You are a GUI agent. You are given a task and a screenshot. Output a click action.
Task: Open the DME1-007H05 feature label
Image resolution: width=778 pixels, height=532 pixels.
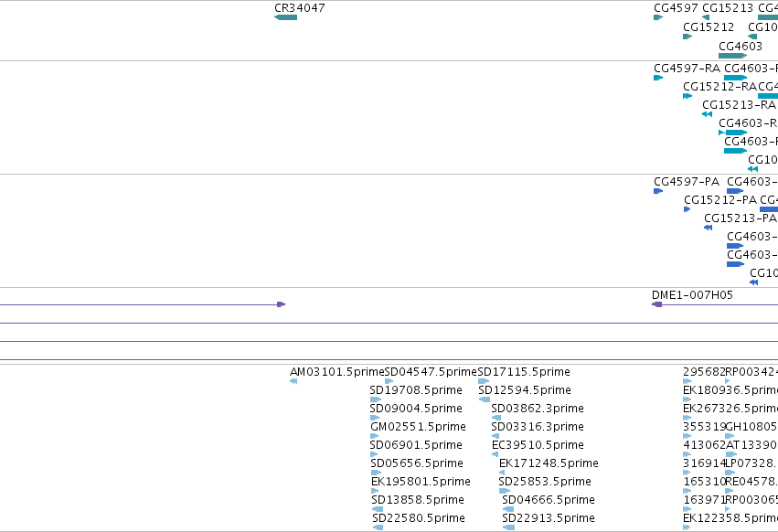692,294
